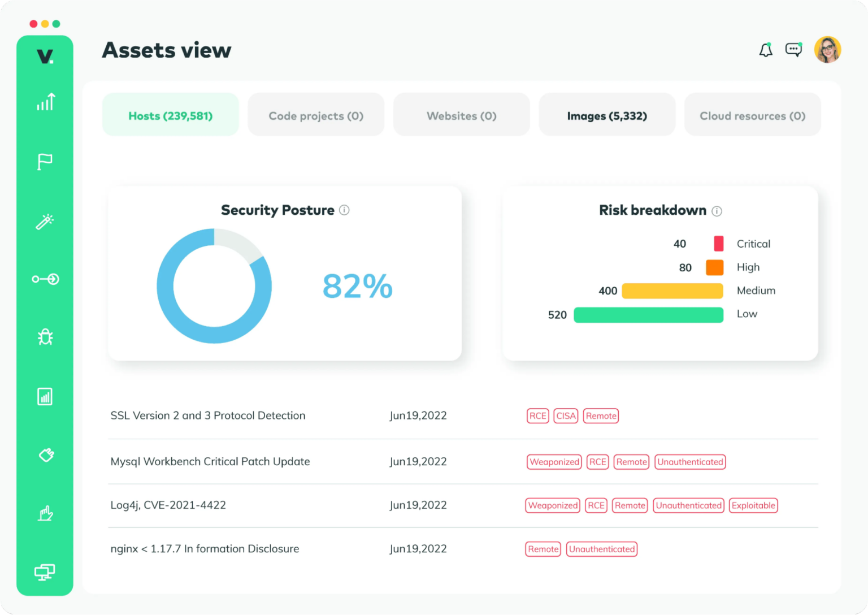Click the magic wand sidebar icon

45,221
